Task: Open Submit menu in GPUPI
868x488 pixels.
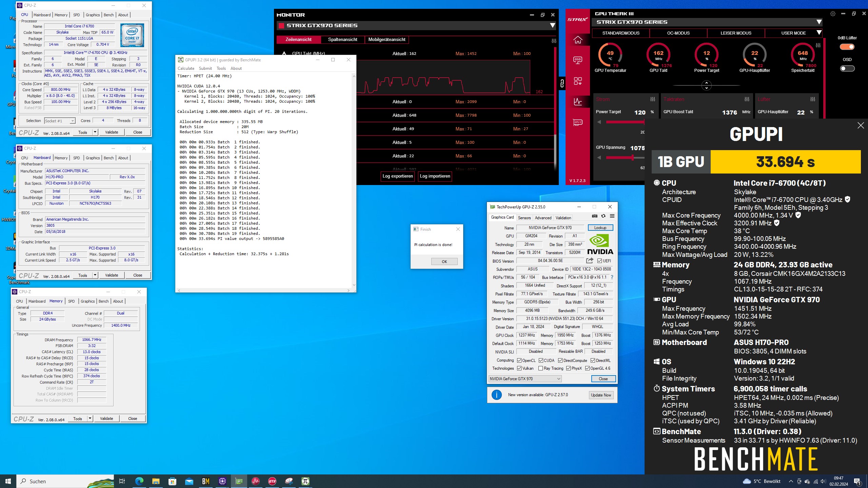Action: click(205, 68)
